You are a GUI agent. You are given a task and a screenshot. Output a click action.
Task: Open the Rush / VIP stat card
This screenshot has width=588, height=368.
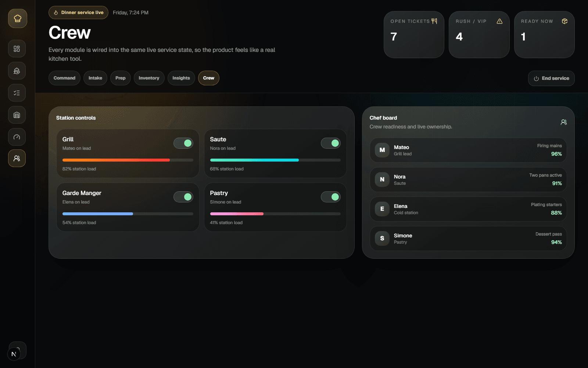pyautogui.click(x=479, y=35)
